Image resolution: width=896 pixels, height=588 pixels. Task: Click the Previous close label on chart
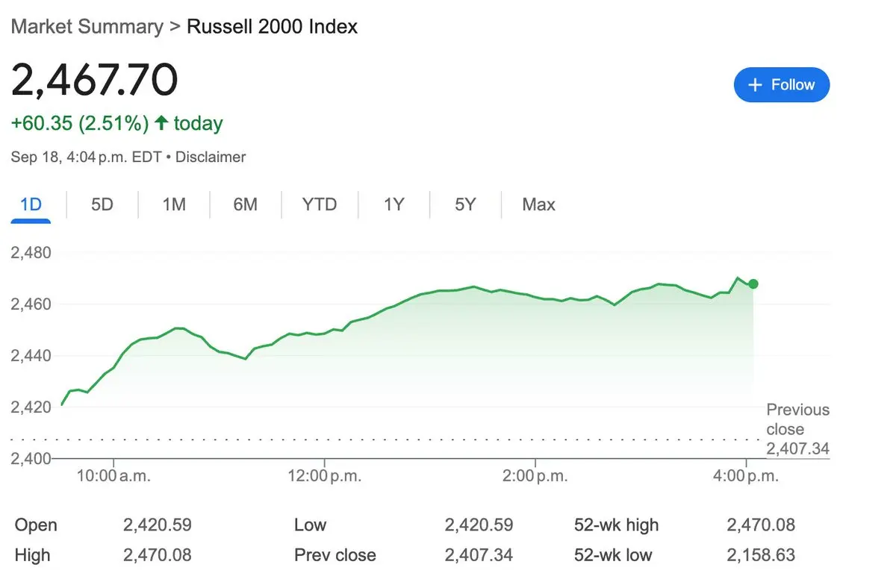797,419
